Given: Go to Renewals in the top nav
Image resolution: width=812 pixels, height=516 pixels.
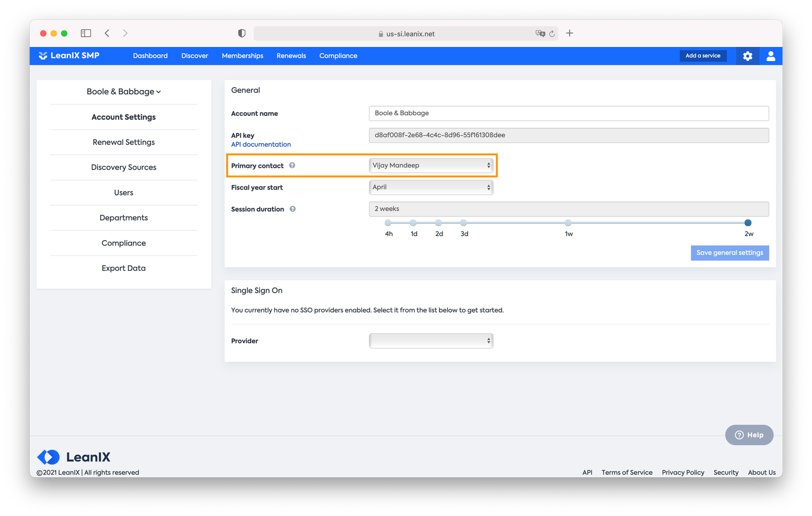Looking at the screenshot, I should [x=291, y=56].
